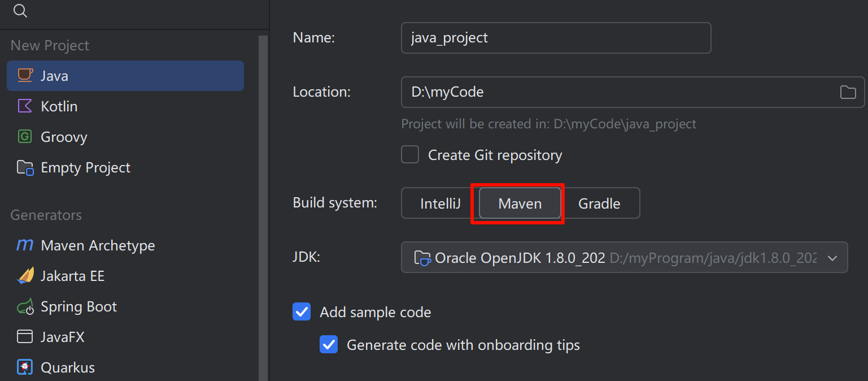Click the Jakarta EE sail icon
The height and width of the screenshot is (381, 868).
[x=25, y=275]
